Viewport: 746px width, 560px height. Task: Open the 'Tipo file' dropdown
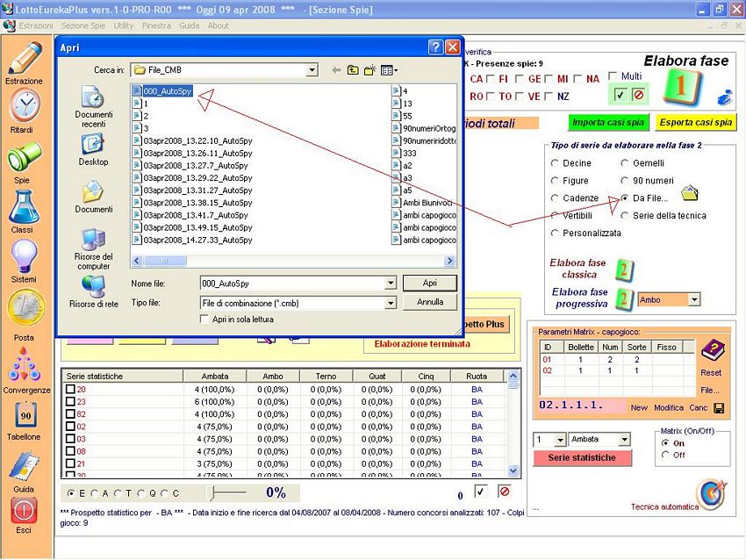[x=391, y=303]
